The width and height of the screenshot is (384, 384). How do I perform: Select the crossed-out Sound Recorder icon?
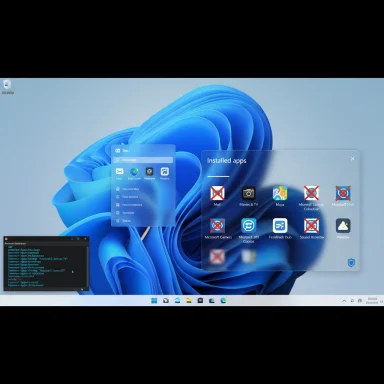pyautogui.click(x=311, y=226)
